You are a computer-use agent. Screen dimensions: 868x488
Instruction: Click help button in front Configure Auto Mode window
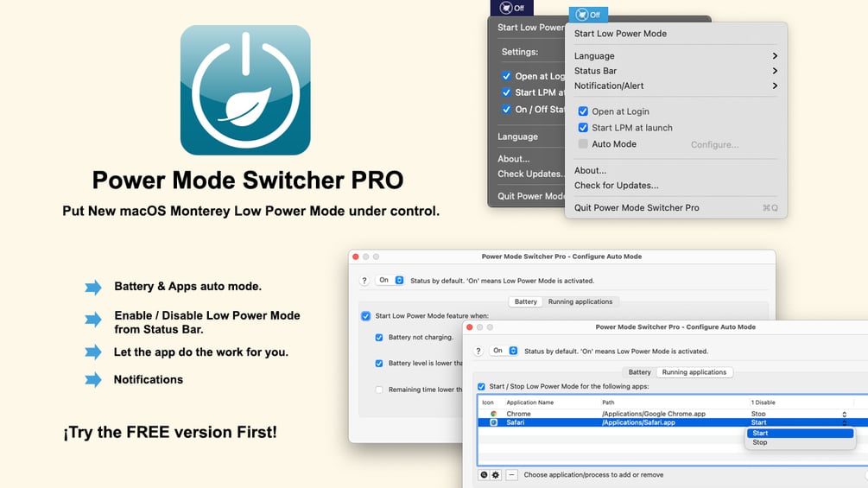(x=478, y=351)
